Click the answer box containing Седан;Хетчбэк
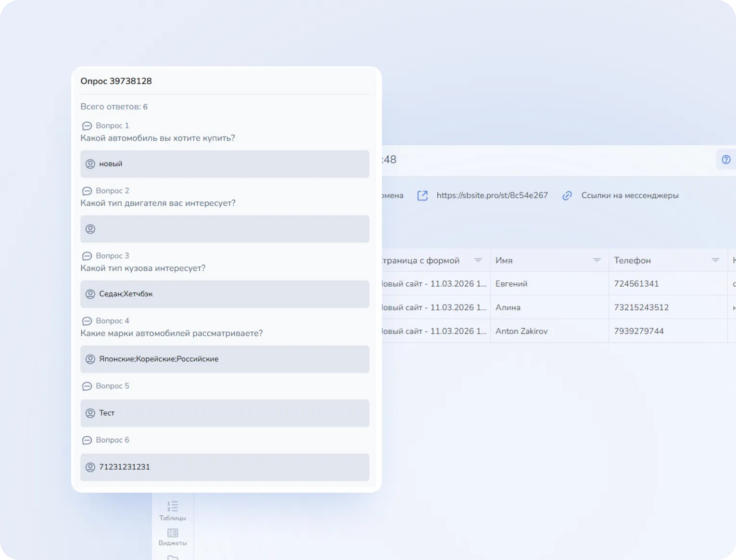This screenshot has width=736, height=560. coord(225,294)
